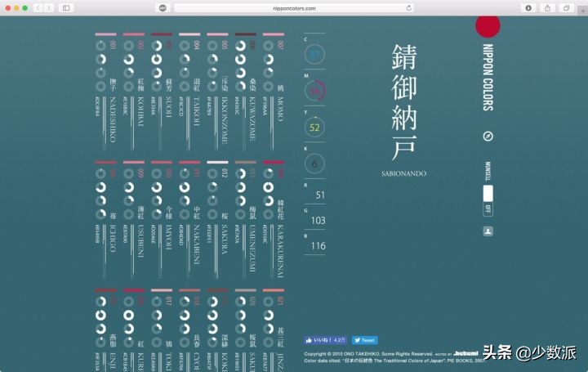588x372 pixels.
Task: Open the Safari downloads list
Action: click(x=528, y=8)
